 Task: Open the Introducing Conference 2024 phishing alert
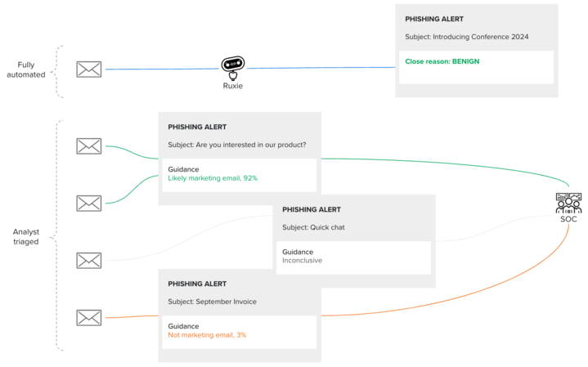point(477,51)
